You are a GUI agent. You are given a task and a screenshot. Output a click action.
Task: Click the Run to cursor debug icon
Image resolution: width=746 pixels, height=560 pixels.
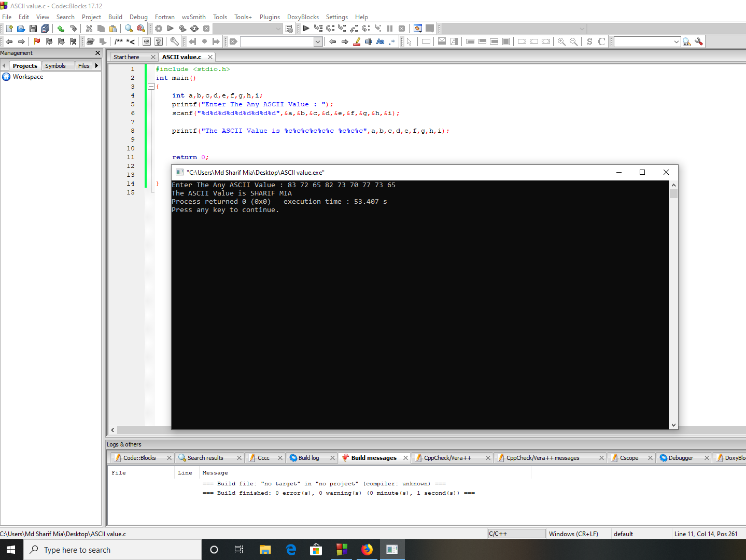pyautogui.click(x=318, y=29)
